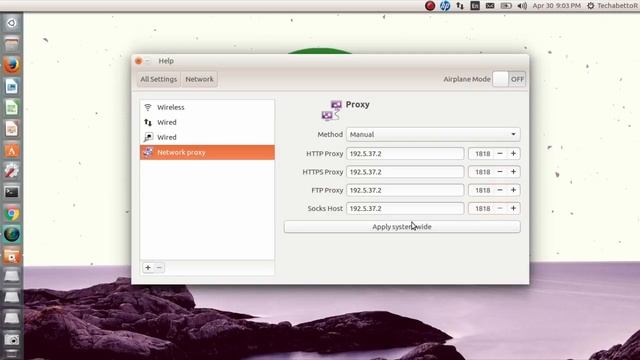Increase the FTP Proxy port

coord(513,190)
